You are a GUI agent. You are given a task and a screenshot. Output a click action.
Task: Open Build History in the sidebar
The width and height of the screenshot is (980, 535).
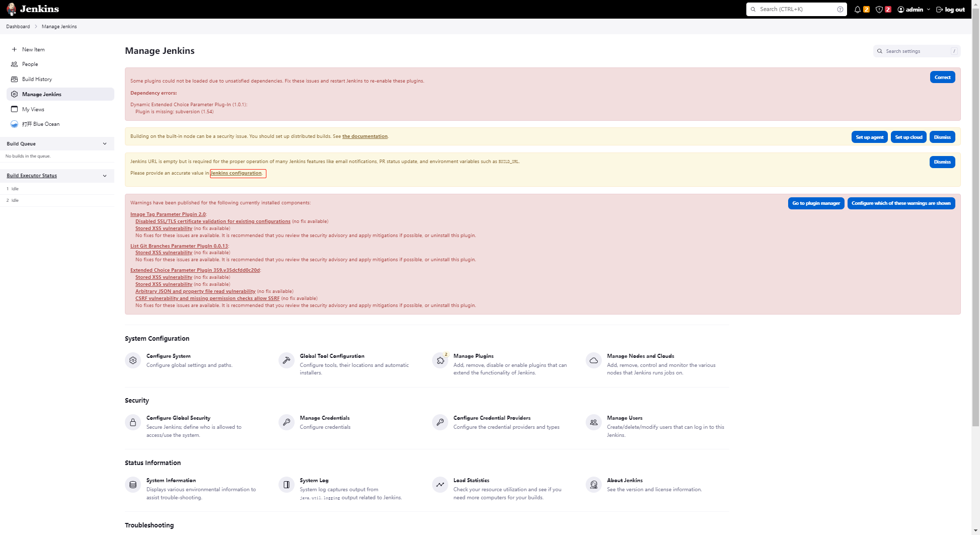pos(60,79)
